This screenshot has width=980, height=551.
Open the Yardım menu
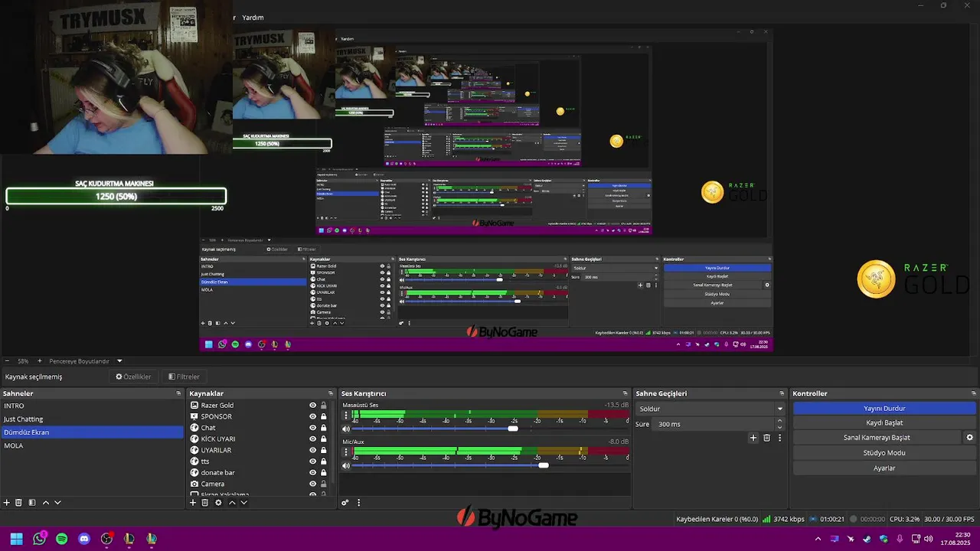click(x=253, y=18)
